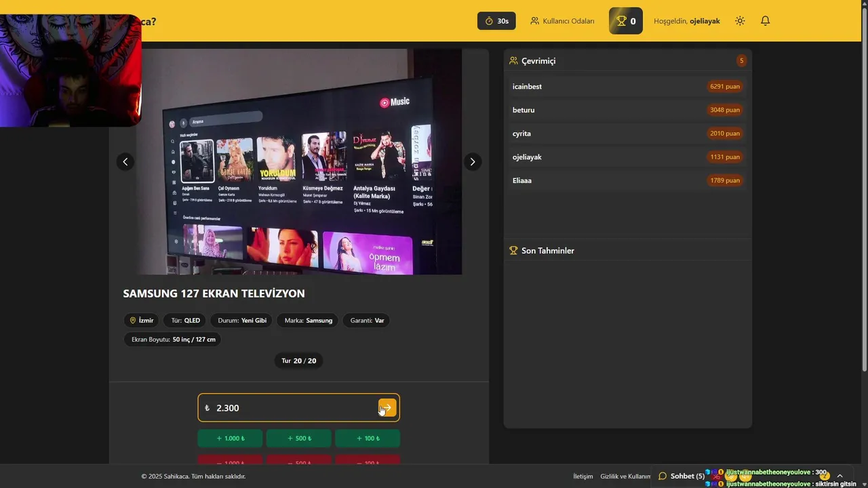Image resolution: width=868 pixels, height=488 pixels.
Task: Click the SAMSUNG 127 EKRAN TELEVİZYON title
Action: (214, 293)
